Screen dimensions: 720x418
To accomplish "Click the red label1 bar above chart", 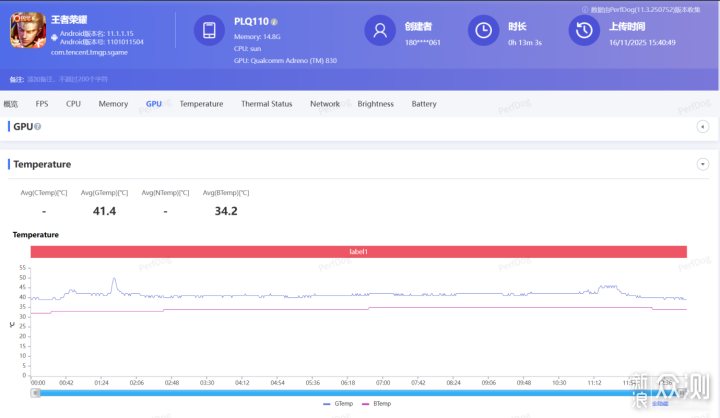I will tap(358, 252).
